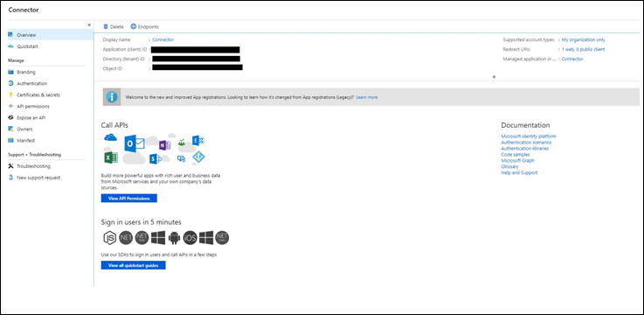This screenshot has height=315, width=644.
Task: Click the My organization only link
Action: 583,40
